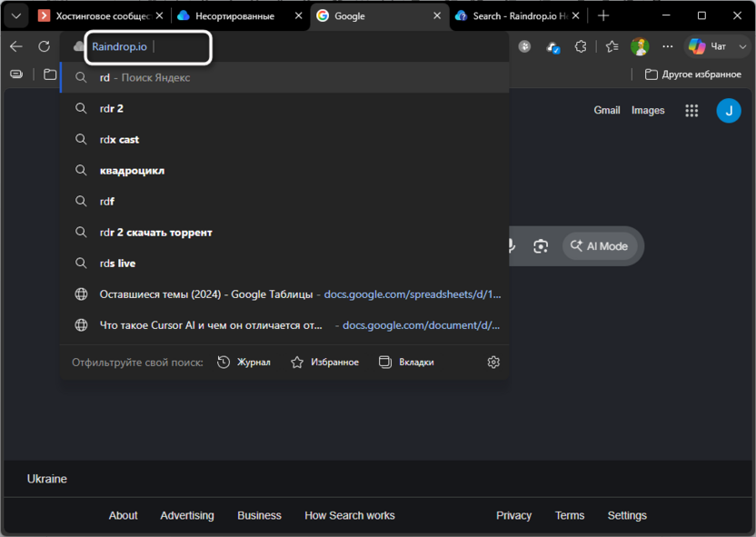Filter search by Вкладки
This screenshot has height=537, width=756.
(x=406, y=362)
